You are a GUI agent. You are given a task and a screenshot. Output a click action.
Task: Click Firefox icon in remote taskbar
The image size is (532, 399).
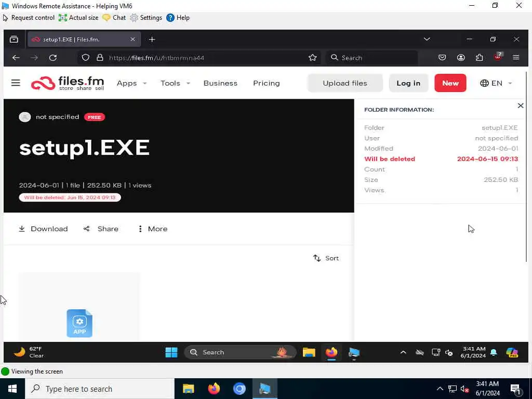331,352
